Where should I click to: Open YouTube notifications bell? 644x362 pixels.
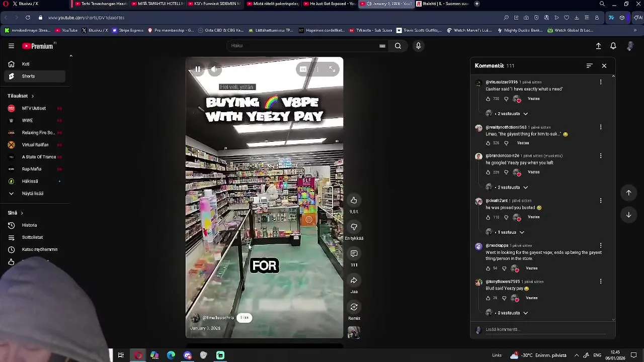pyautogui.click(x=613, y=46)
